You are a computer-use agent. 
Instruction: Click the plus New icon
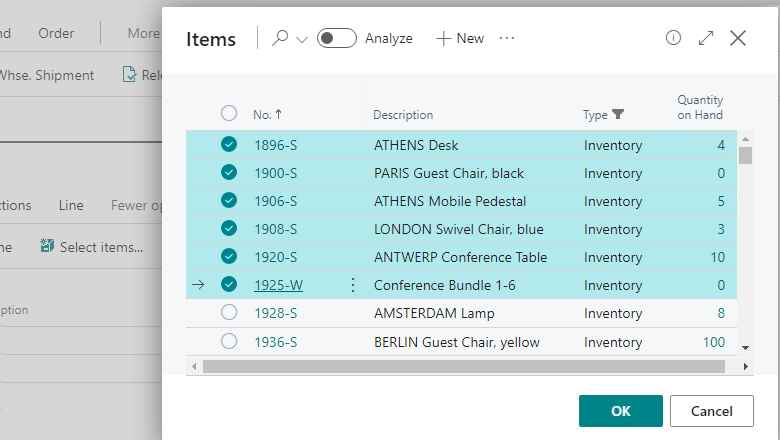coord(443,38)
